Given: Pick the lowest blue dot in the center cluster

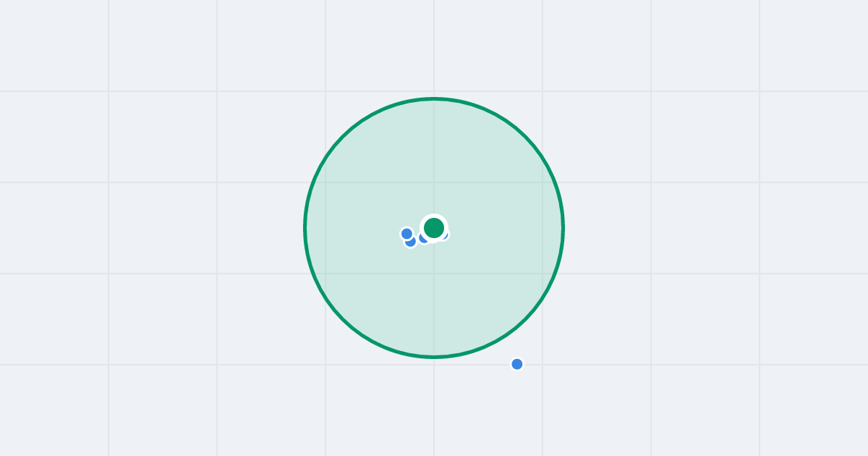Looking at the screenshot, I should 410,242.
